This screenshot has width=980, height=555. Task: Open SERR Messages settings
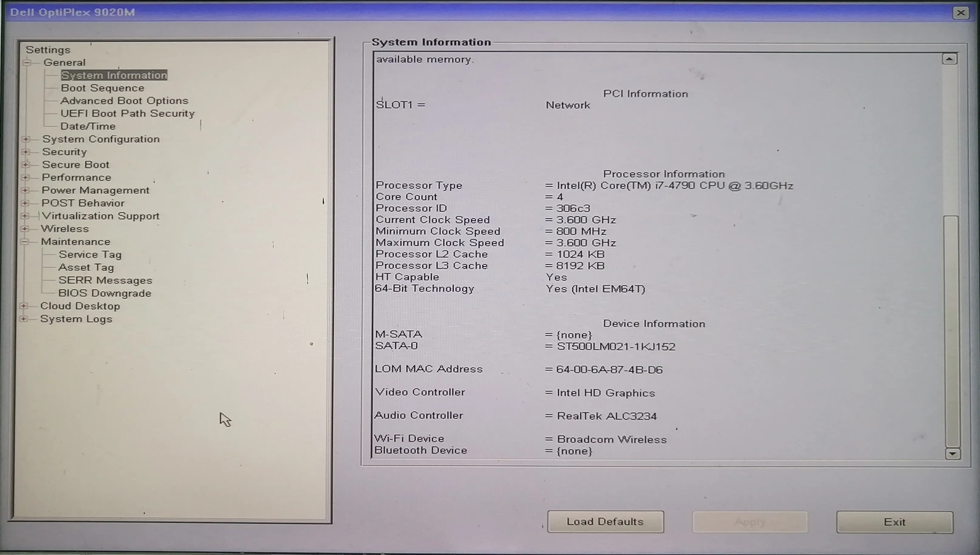click(105, 280)
